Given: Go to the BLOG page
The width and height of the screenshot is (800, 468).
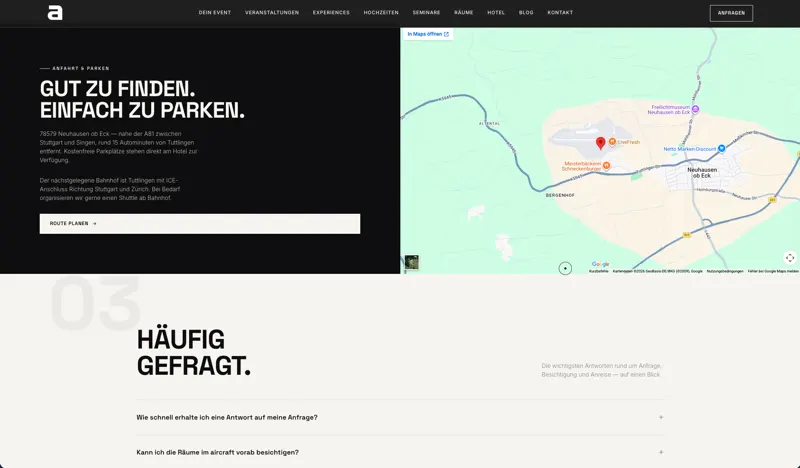Looking at the screenshot, I should (x=526, y=13).
